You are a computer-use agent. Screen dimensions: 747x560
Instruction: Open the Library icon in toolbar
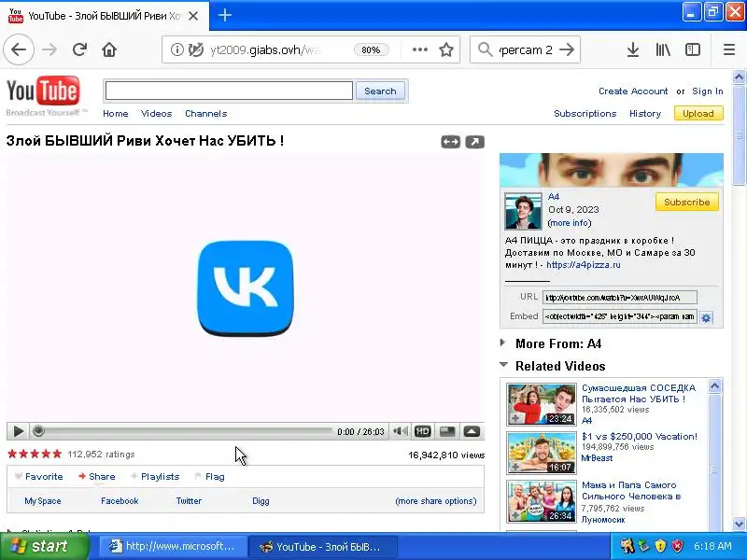pos(663,49)
